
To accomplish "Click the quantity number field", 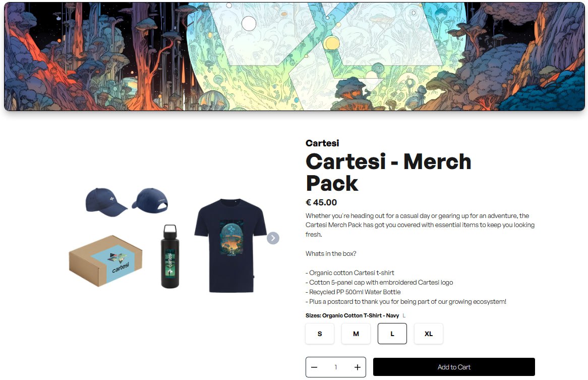I will 336,367.
